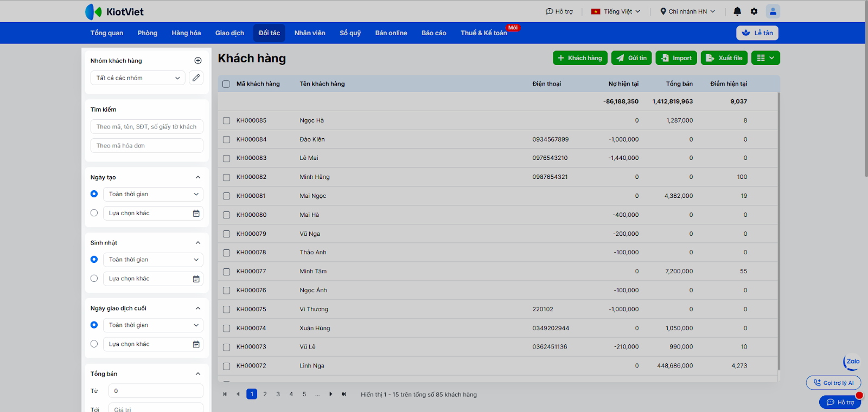The height and width of the screenshot is (412, 868).
Task: Open Sổ quỹ menu
Action: point(350,33)
